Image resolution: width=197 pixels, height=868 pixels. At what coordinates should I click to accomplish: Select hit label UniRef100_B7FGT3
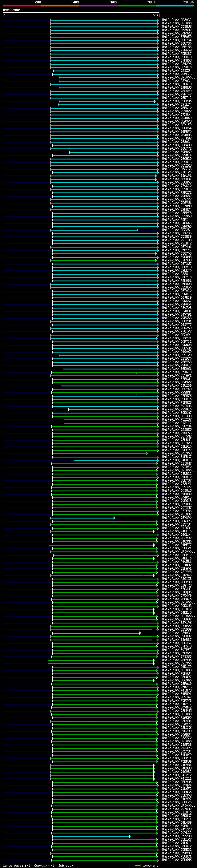click(x=177, y=84)
